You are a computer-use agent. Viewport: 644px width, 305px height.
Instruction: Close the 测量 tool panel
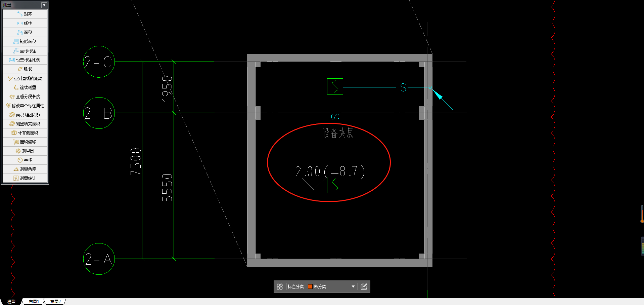44,5
